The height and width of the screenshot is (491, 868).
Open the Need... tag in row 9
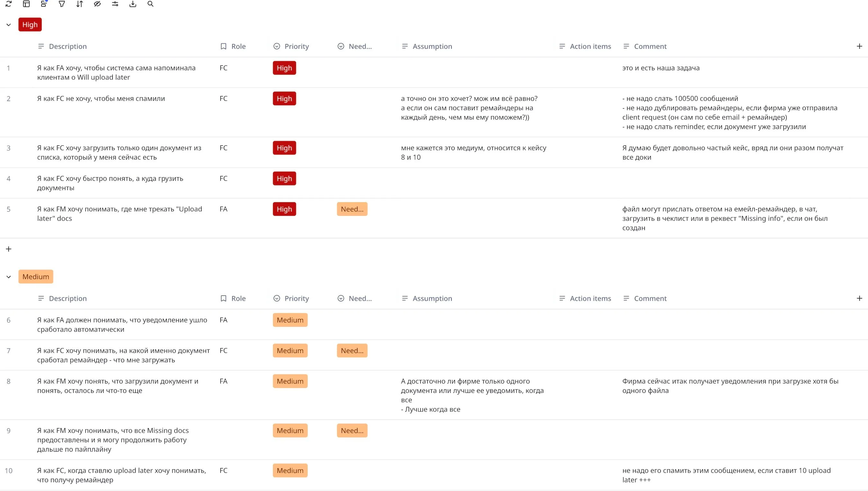point(352,430)
